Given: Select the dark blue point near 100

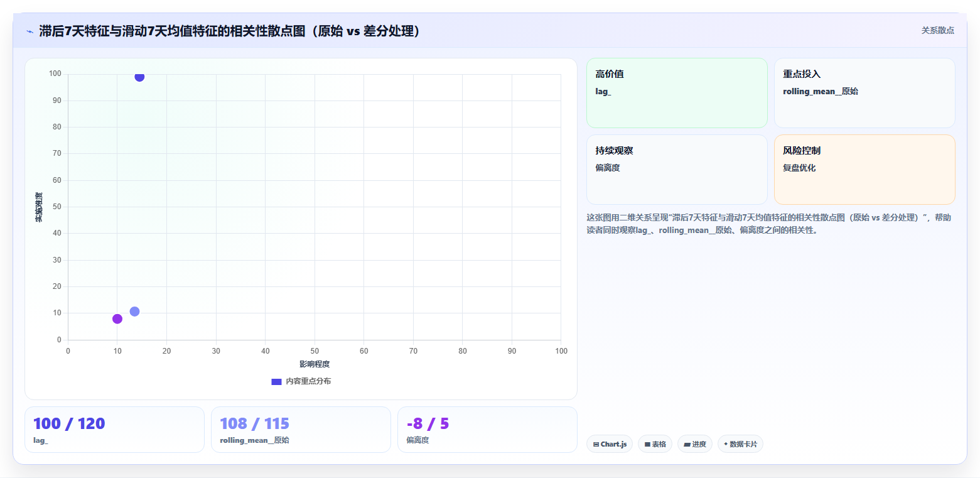Looking at the screenshot, I should click(139, 77).
